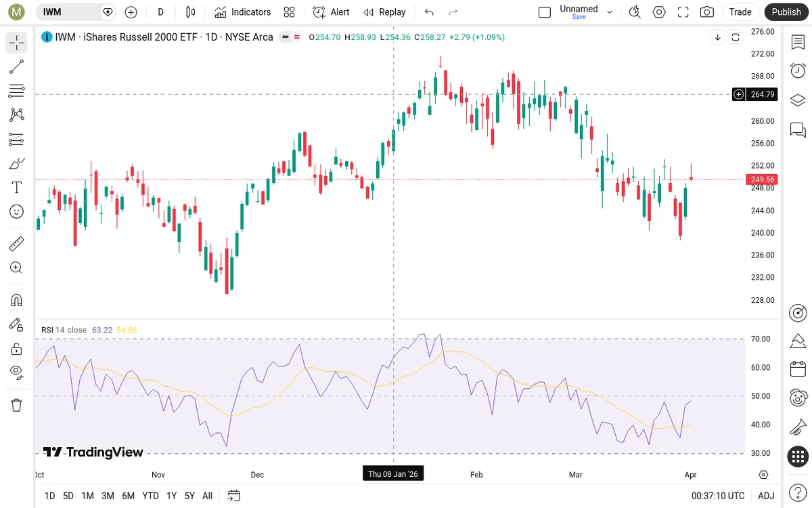Open the chats panel
Screen dimensions: 812x508
point(798,129)
